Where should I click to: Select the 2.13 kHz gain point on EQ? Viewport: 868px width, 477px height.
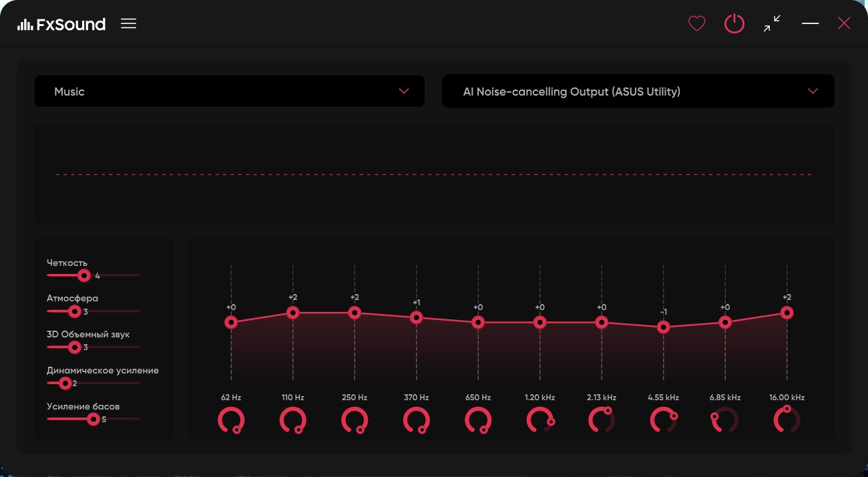click(x=602, y=322)
